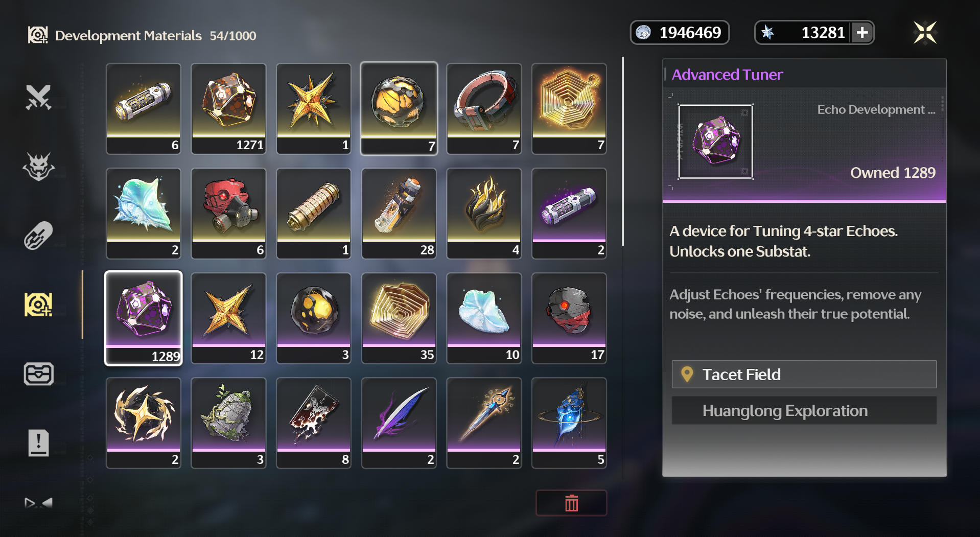The height and width of the screenshot is (537, 980).
Task: Select the red gas mask item
Action: [x=228, y=213]
